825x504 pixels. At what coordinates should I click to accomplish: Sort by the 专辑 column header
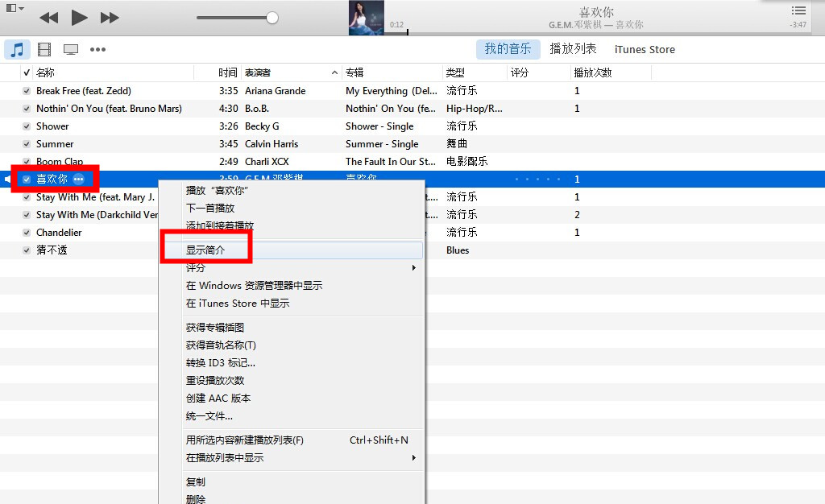[392, 72]
